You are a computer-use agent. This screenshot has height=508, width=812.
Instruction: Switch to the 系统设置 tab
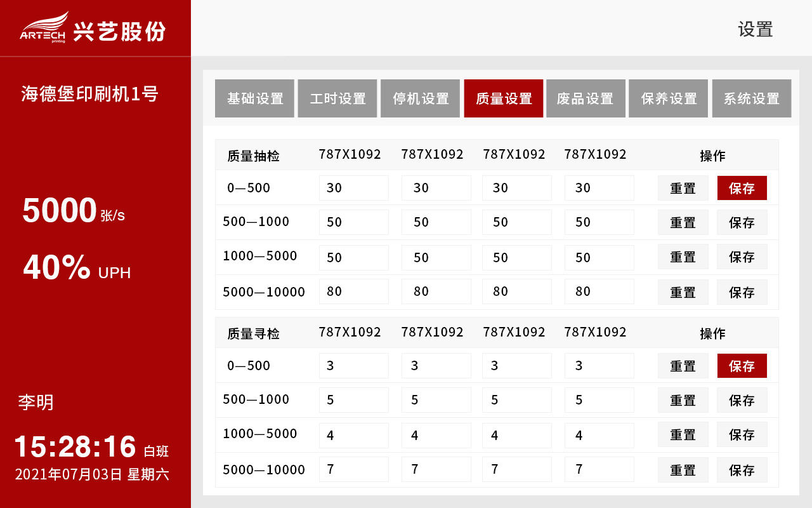[x=752, y=98]
